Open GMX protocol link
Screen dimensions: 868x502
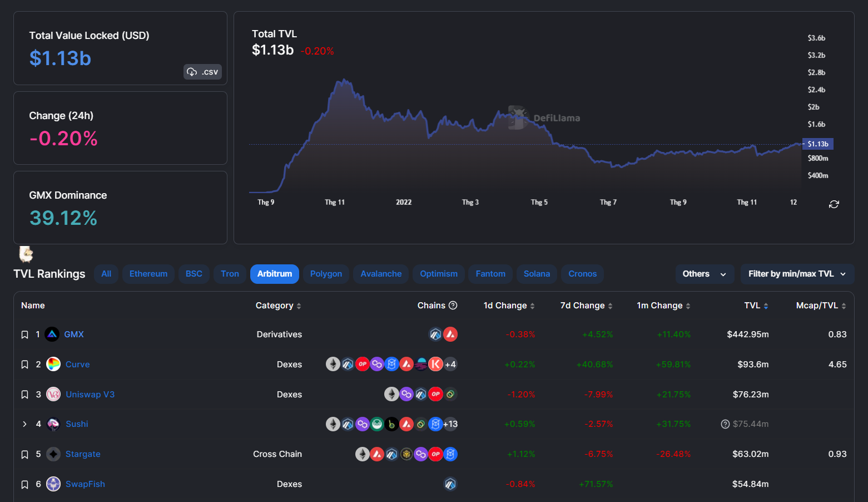pyautogui.click(x=74, y=334)
